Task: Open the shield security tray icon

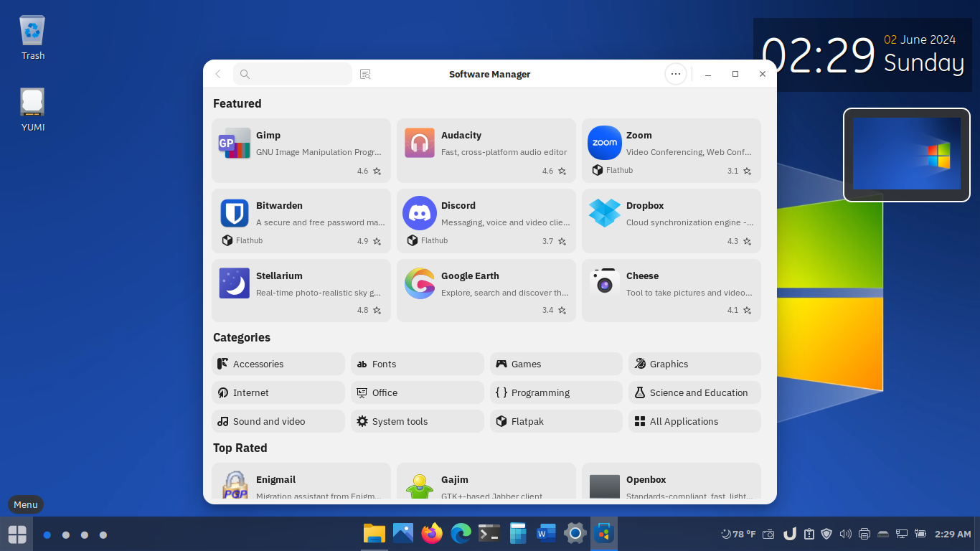Action: pos(826,534)
